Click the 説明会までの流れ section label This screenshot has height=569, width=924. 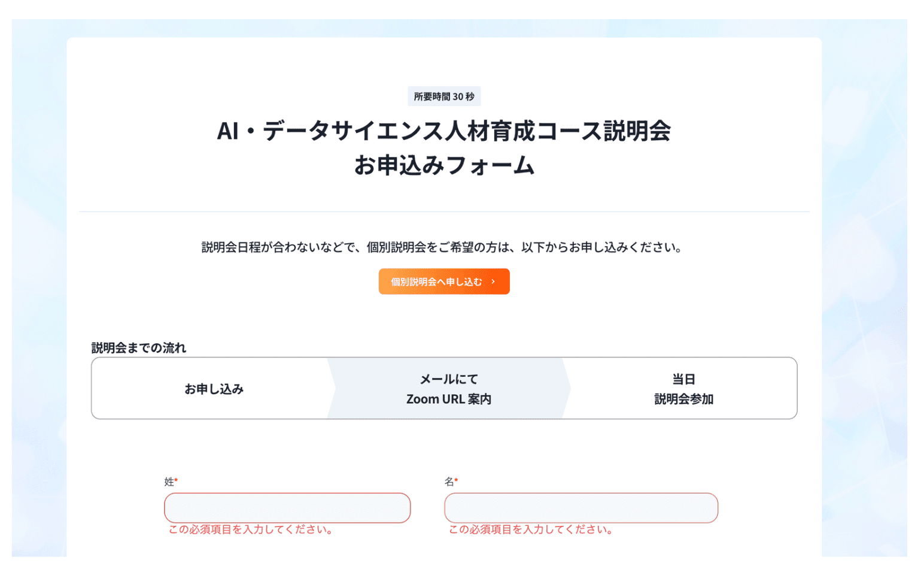[x=138, y=348]
